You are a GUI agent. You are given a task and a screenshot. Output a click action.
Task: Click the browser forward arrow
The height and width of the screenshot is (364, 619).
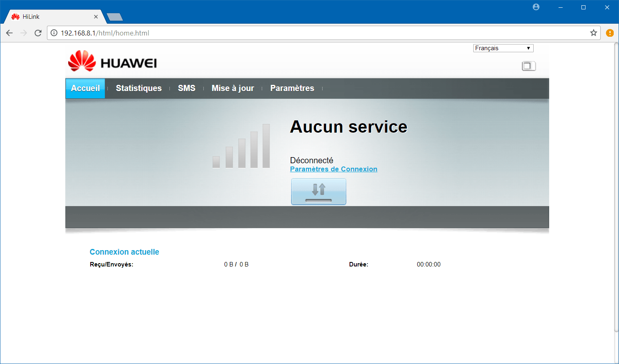pyautogui.click(x=24, y=33)
